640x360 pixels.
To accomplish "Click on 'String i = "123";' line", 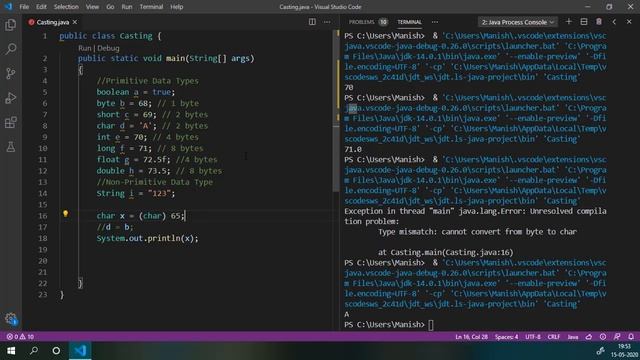I will click(136, 193).
